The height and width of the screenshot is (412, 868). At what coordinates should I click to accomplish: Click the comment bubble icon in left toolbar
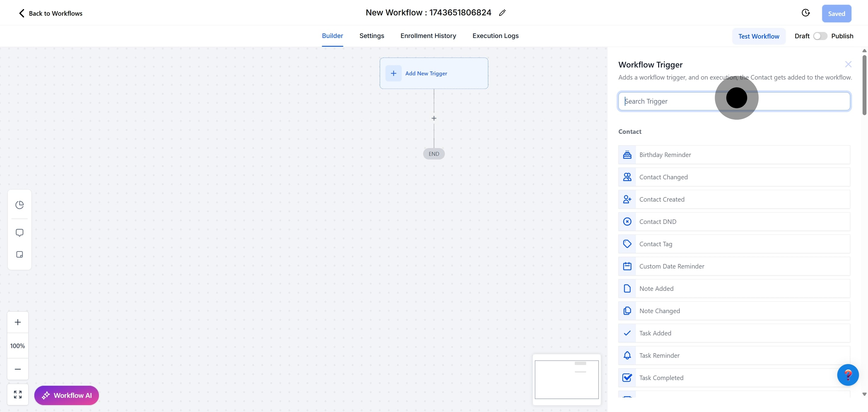tap(20, 233)
